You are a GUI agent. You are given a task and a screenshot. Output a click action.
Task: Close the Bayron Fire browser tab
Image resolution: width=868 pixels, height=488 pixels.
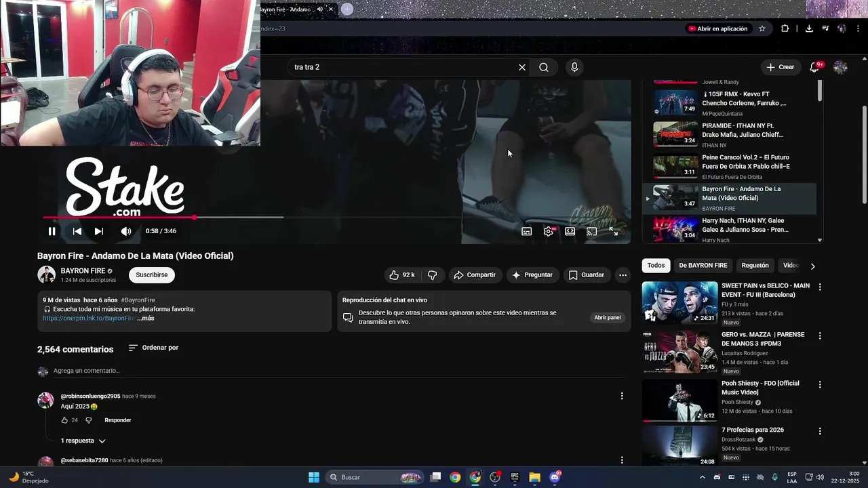coord(331,9)
